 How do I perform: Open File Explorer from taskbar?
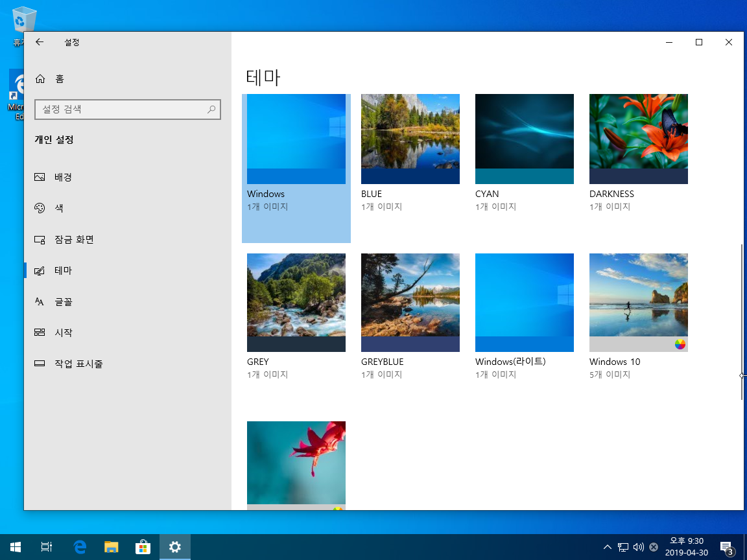tap(111, 546)
